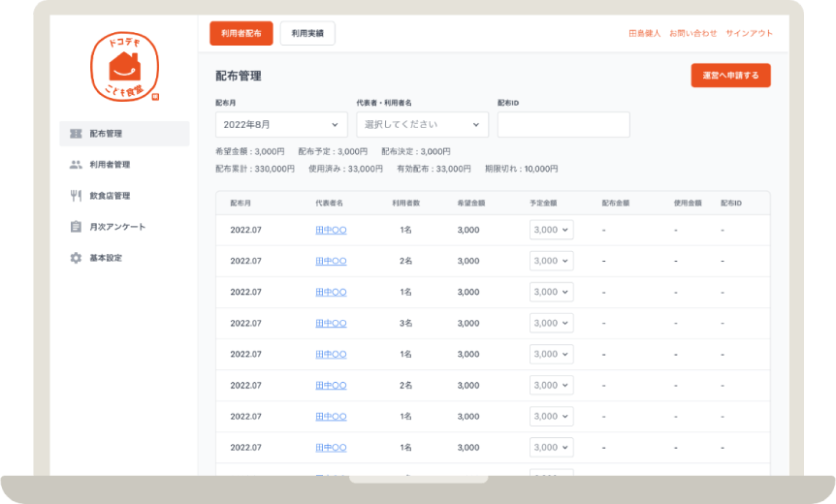836x504 pixels.
Task: Expand the 代表者・利用者名 select box
Action: (x=423, y=125)
